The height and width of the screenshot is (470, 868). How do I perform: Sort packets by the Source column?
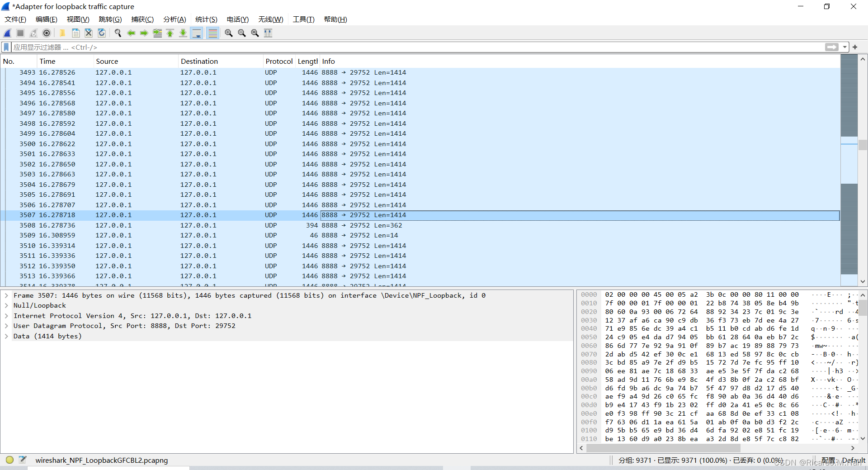[x=136, y=61]
